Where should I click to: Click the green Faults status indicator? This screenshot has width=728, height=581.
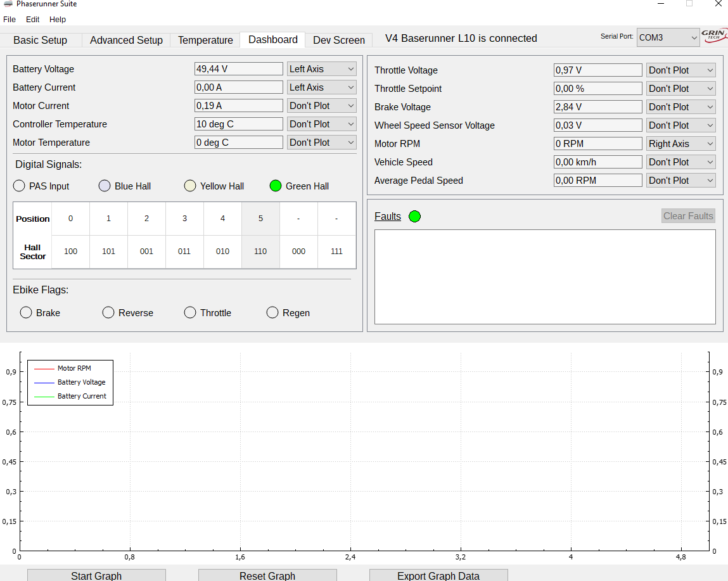[x=415, y=216]
